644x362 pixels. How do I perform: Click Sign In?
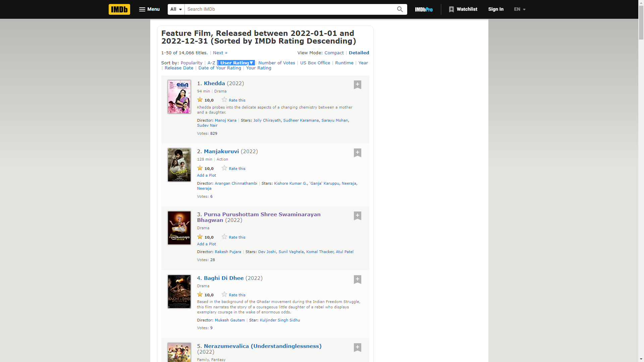(x=496, y=9)
